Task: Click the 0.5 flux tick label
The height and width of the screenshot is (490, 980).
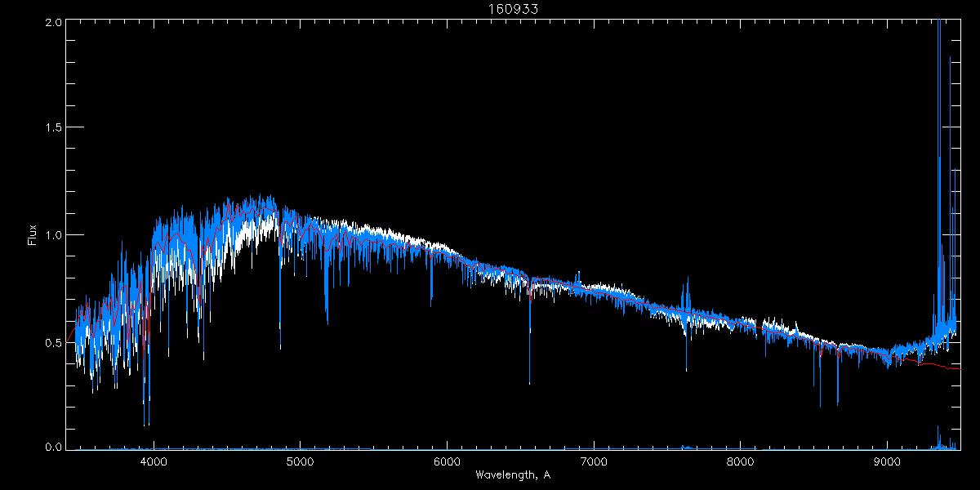Action: click(x=51, y=342)
